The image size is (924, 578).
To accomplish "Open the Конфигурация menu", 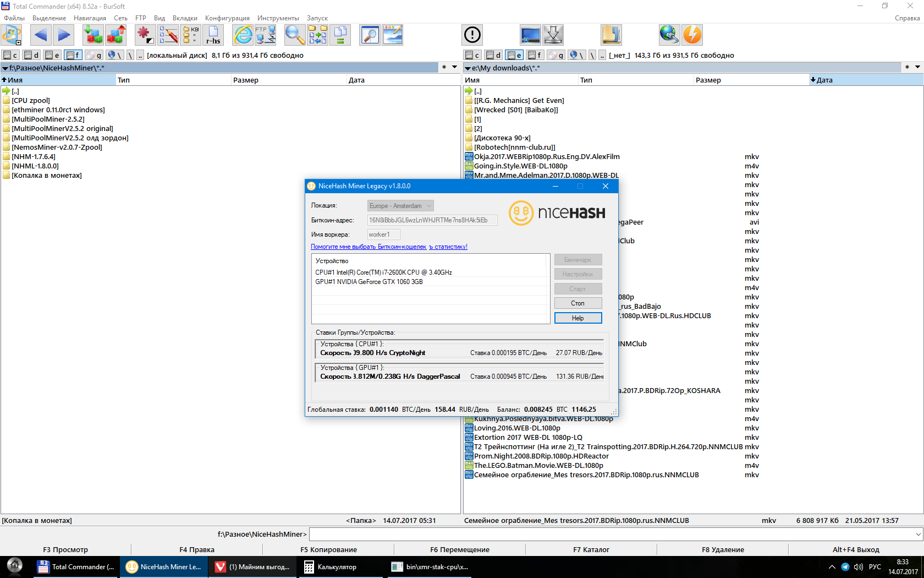I will coord(227,18).
